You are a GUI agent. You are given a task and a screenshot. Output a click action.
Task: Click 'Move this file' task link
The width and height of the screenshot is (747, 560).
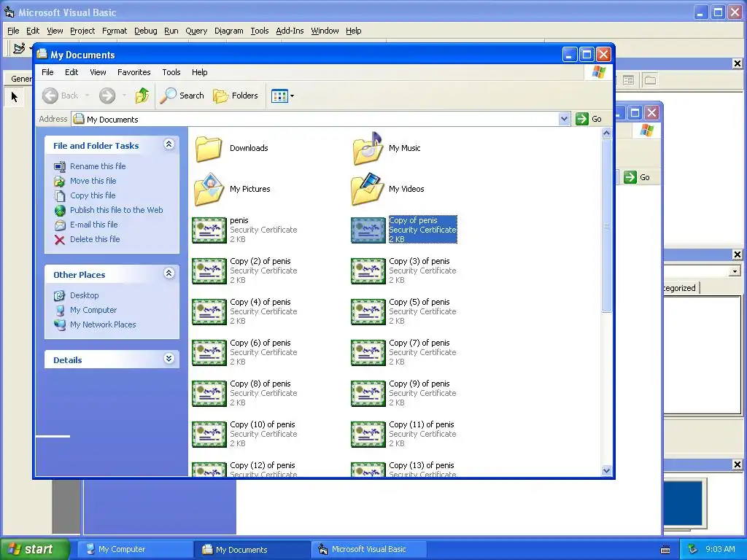tap(93, 181)
